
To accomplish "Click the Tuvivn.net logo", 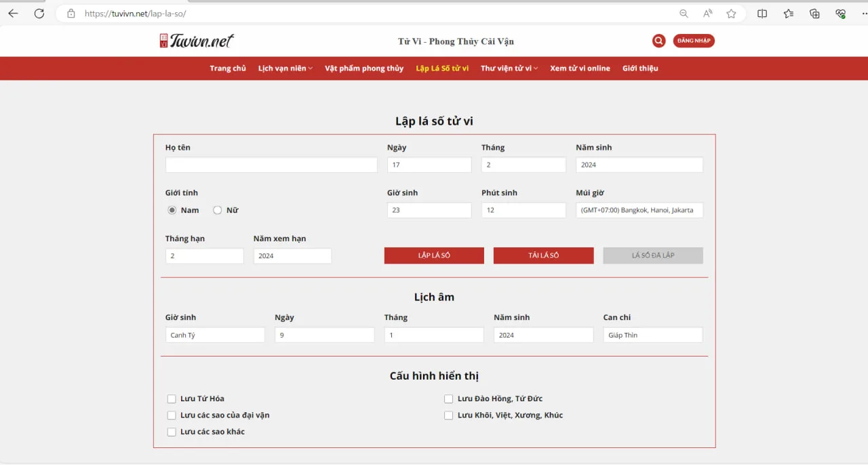I will coord(197,41).
